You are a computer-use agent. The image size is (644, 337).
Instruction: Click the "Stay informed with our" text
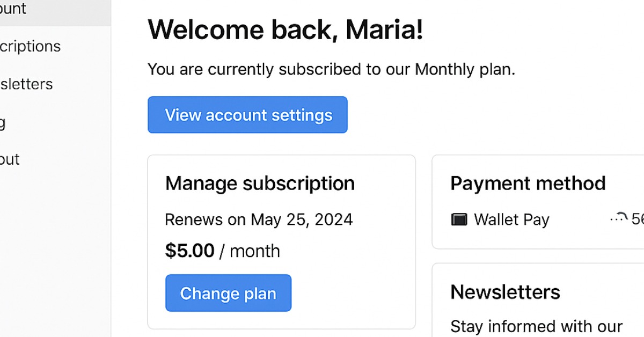(x=536, y=326)
